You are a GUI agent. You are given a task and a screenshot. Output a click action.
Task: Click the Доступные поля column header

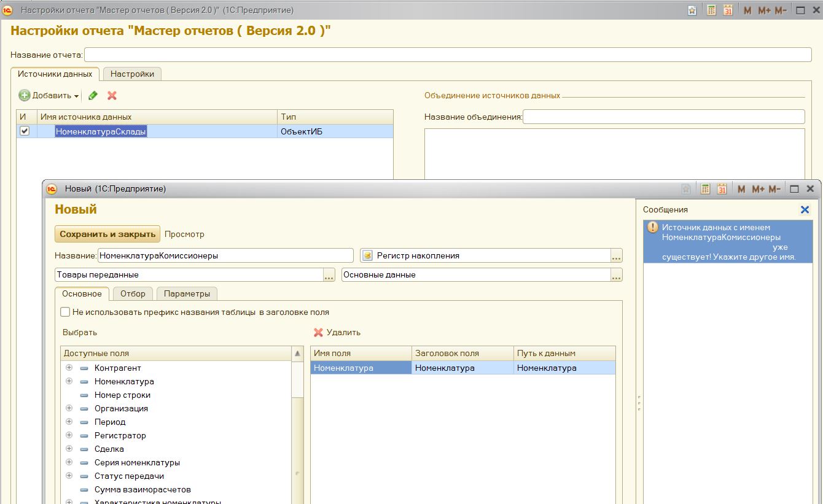point(176,354)
